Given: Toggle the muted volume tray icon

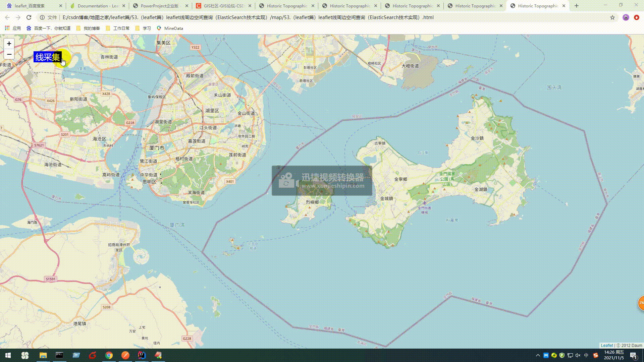Looking at the screenshot, I should (x=578, y=355).
